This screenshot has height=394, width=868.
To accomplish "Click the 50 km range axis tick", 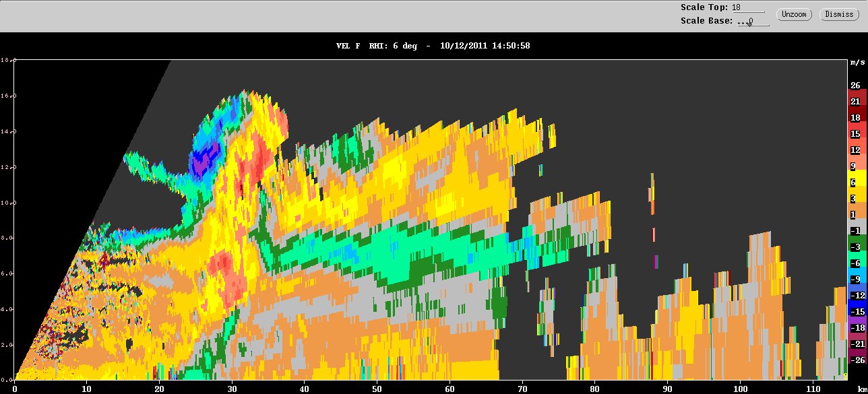I will tap(377, 389).
